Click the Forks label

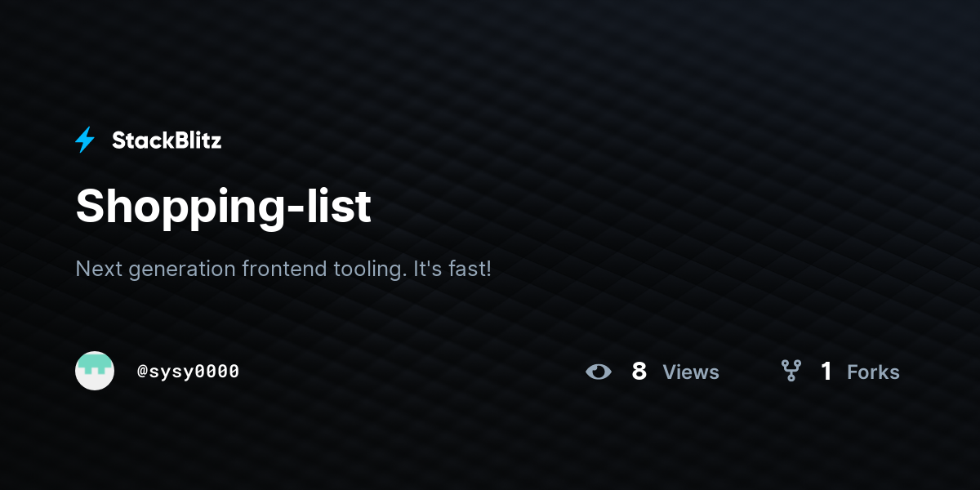click(x=873, y=372)
